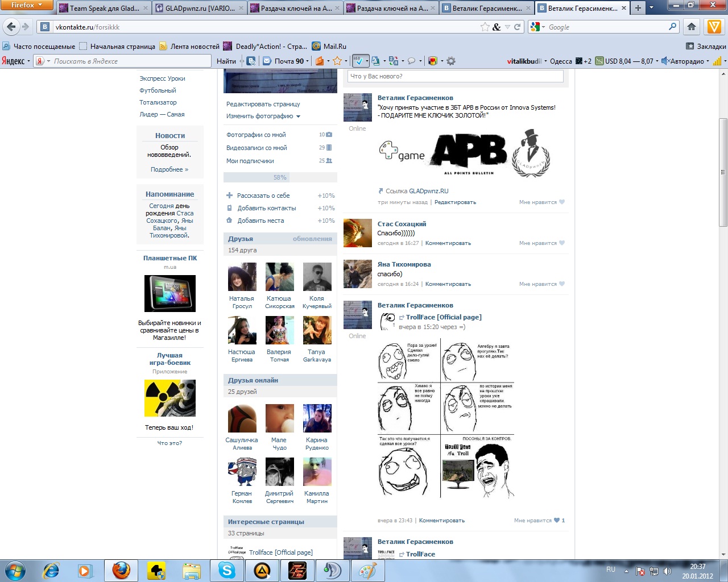The image size is (728, 582).
Task: Open the Mail.Ru bookmark
Action: pos(329,47)
